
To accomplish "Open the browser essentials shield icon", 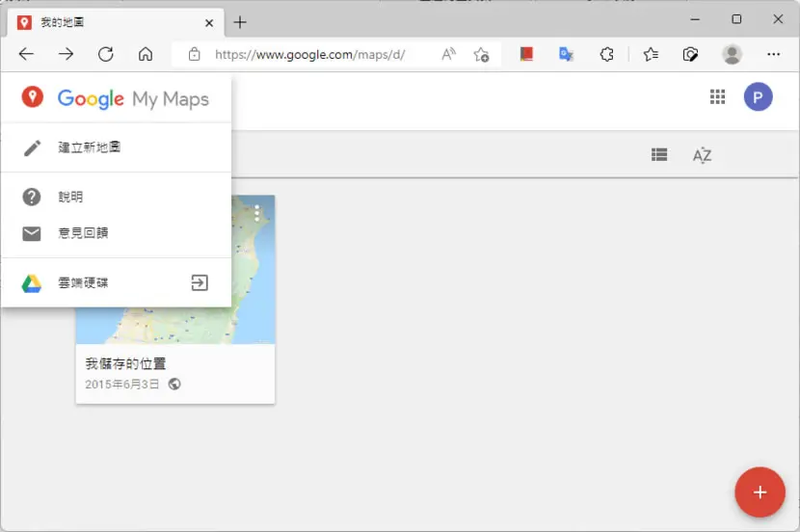I will point(690,54).
